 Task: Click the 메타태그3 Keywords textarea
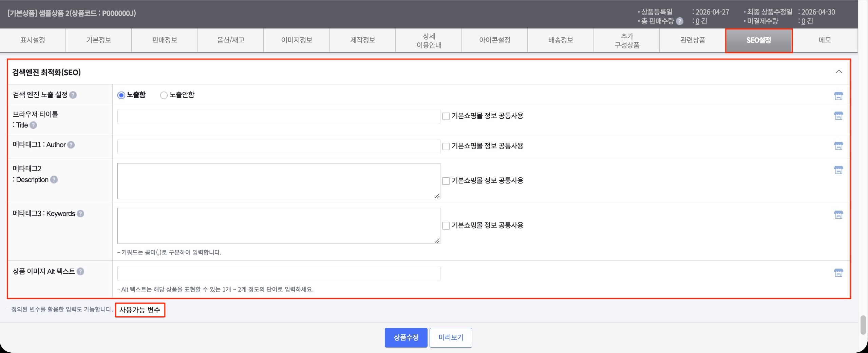(279, 226)
